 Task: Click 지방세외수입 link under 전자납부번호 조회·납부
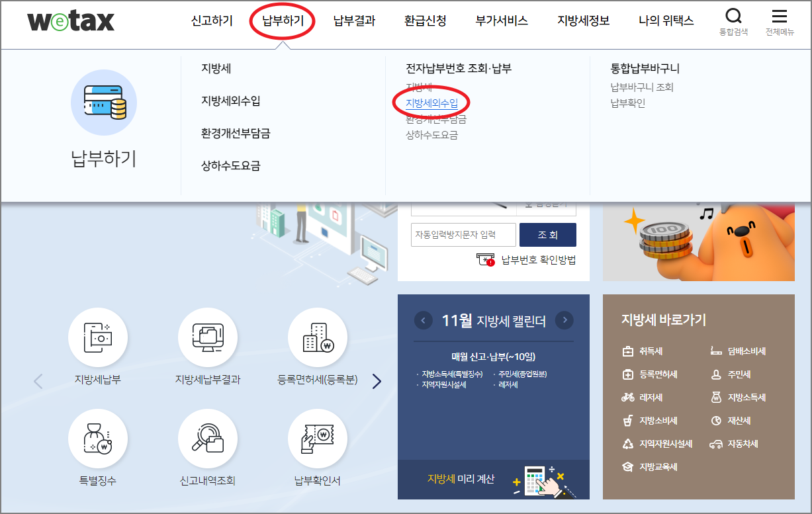pos(431,103)
